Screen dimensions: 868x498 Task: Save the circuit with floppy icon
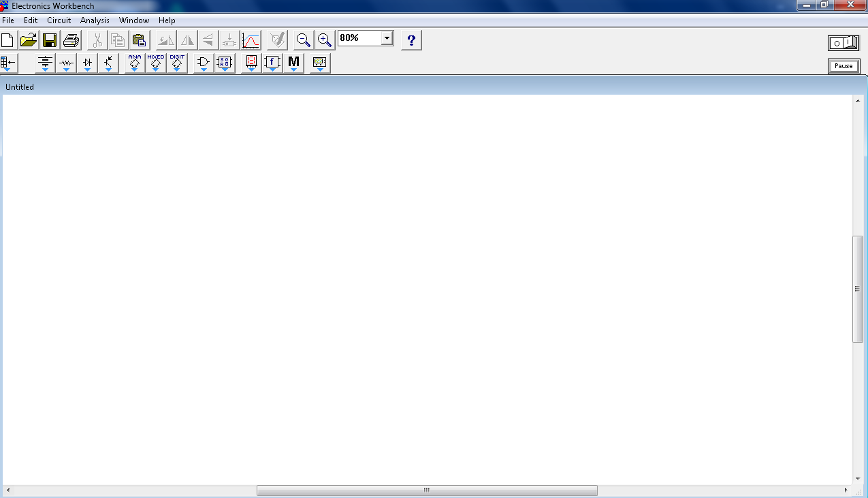tap(50, 40)
